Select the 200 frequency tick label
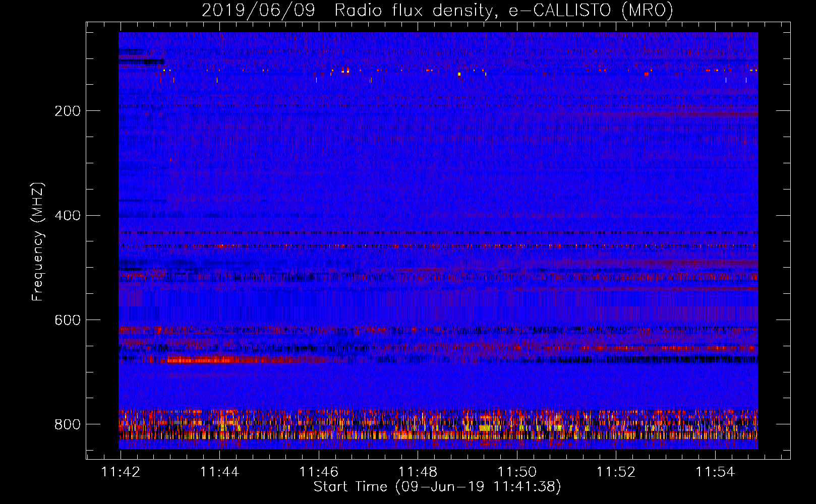Viewport: 816px width, 504px height. click(68, 111)
